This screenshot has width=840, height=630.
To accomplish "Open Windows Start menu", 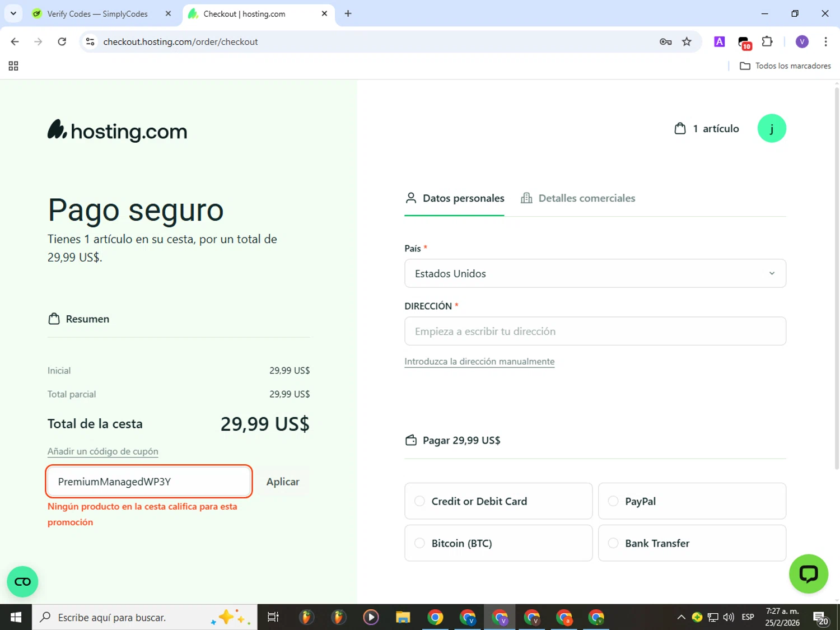I will pos(16,617).
